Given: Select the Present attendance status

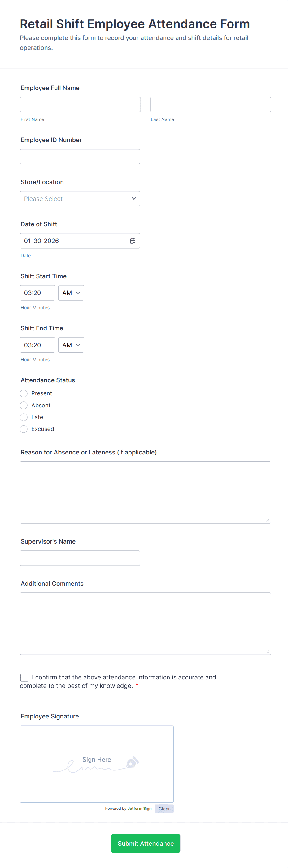Looking at the screenshot, I should [24, 393].
